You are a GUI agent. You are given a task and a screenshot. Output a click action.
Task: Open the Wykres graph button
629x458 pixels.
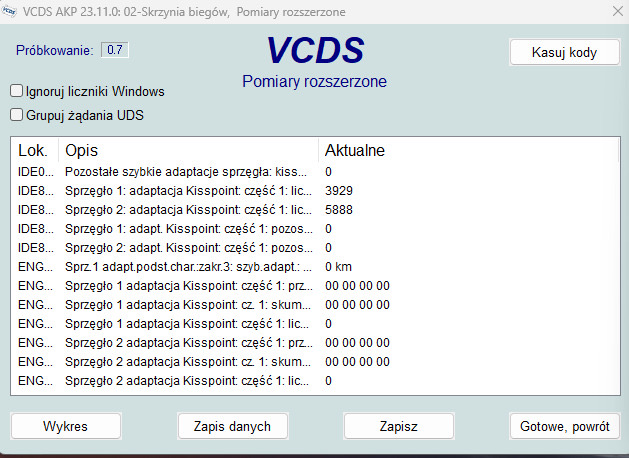[x=66, y=426]
